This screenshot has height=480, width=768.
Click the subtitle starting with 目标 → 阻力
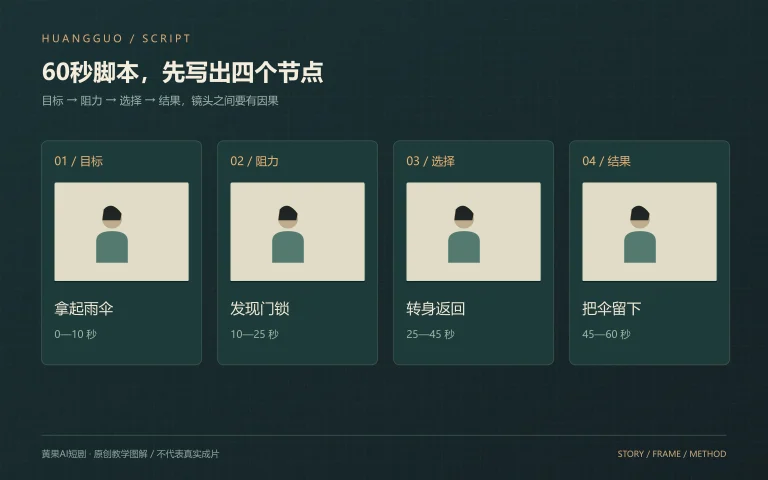[160, 101]
